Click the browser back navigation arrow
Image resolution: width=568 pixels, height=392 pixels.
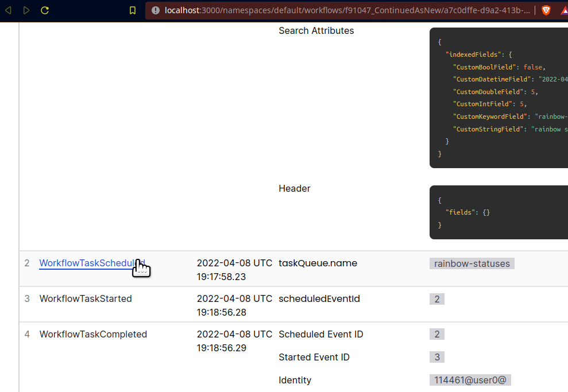tap(8, 10)
